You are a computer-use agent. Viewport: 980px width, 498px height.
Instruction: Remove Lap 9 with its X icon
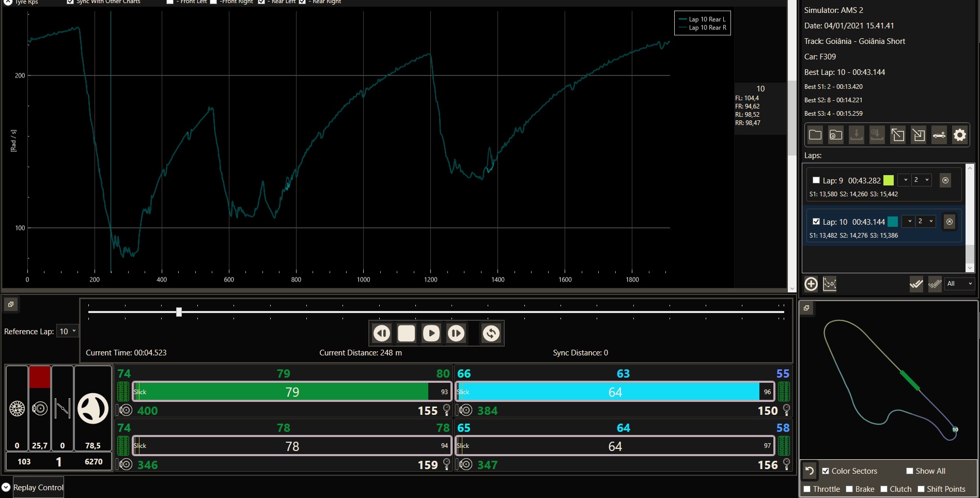pyautogui.click(x=945, y=180)
